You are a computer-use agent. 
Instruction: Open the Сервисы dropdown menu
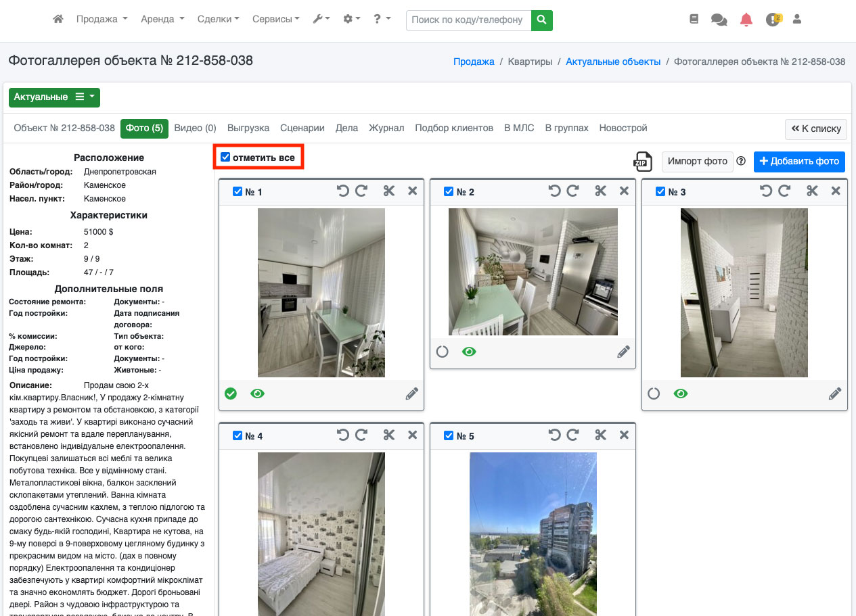point(275,20)
